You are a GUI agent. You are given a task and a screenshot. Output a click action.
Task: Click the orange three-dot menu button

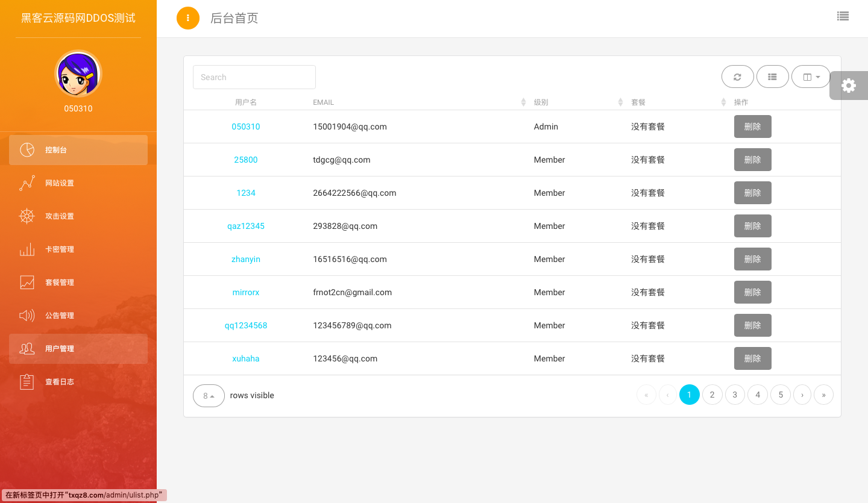pyautogui.click(x=188, y=18)
